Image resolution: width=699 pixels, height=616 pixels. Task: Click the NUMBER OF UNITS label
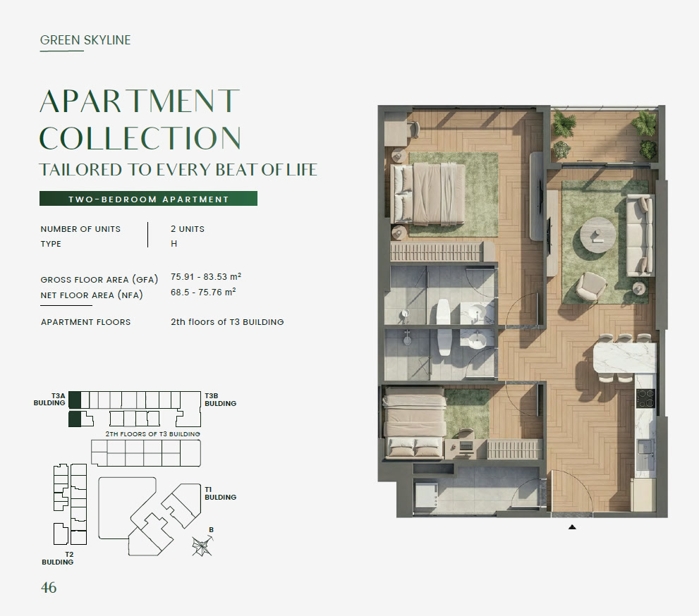(x=80, y=229)
